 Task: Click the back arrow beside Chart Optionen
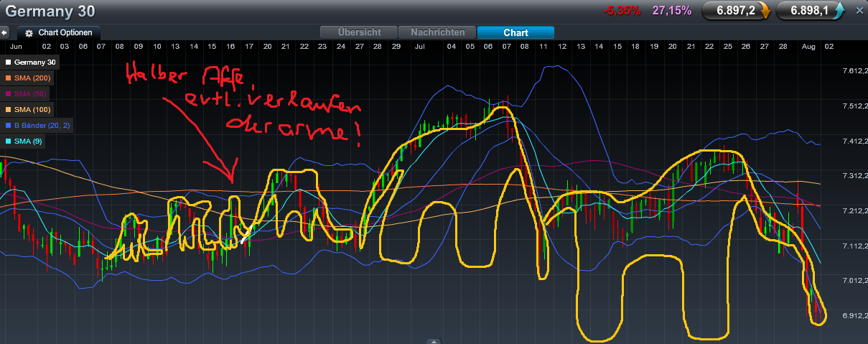click(4, 32)
